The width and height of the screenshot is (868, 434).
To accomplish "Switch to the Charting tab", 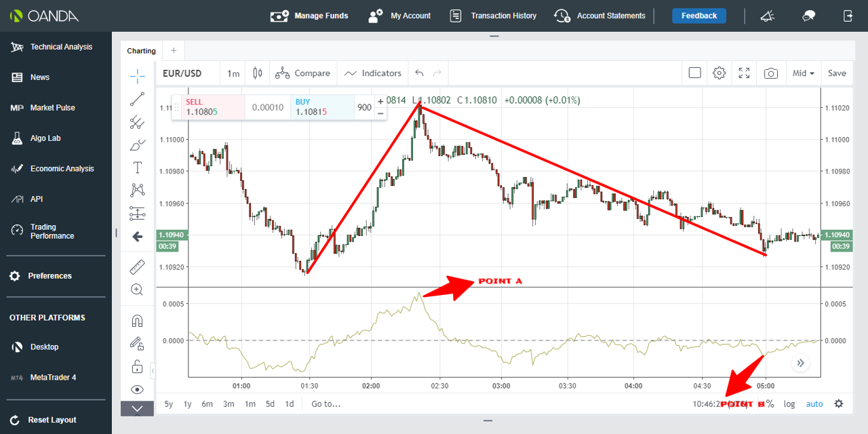I will pos(141,51).
